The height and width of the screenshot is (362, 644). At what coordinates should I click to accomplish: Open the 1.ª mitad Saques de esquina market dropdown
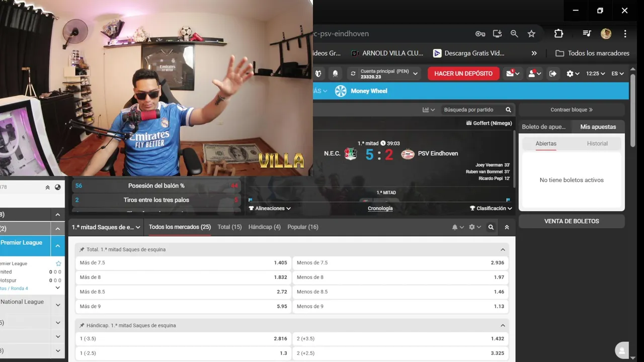click(106, 227)
